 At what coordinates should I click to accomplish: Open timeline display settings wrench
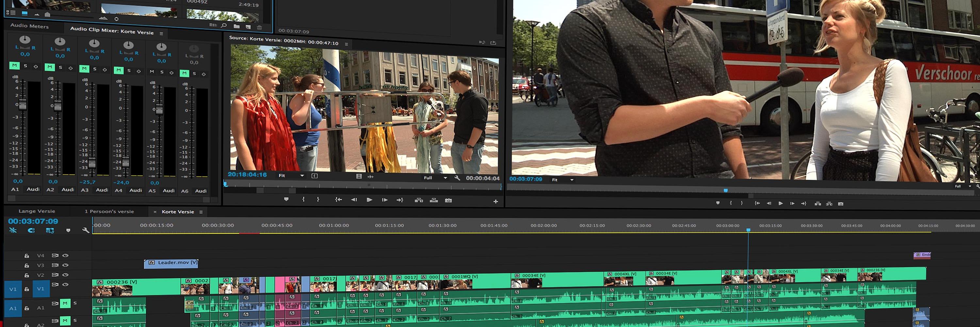(86, 230)
